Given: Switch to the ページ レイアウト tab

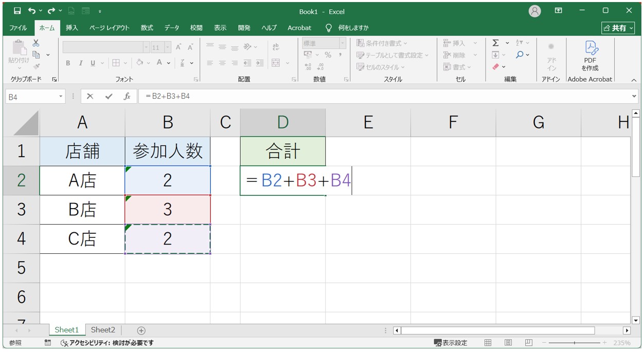Looking at the screenshot, I should pos(110,28).
